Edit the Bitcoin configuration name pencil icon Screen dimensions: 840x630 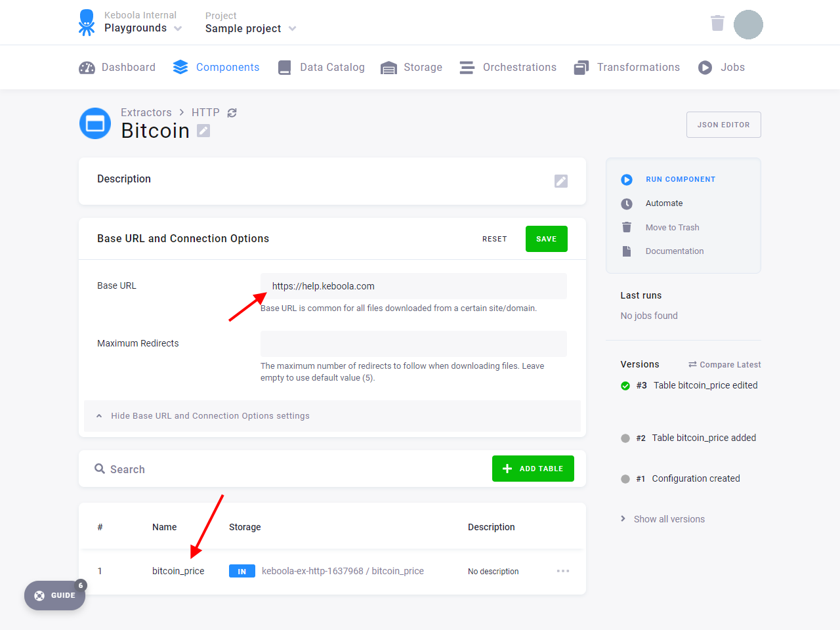(x=203, y=131)
